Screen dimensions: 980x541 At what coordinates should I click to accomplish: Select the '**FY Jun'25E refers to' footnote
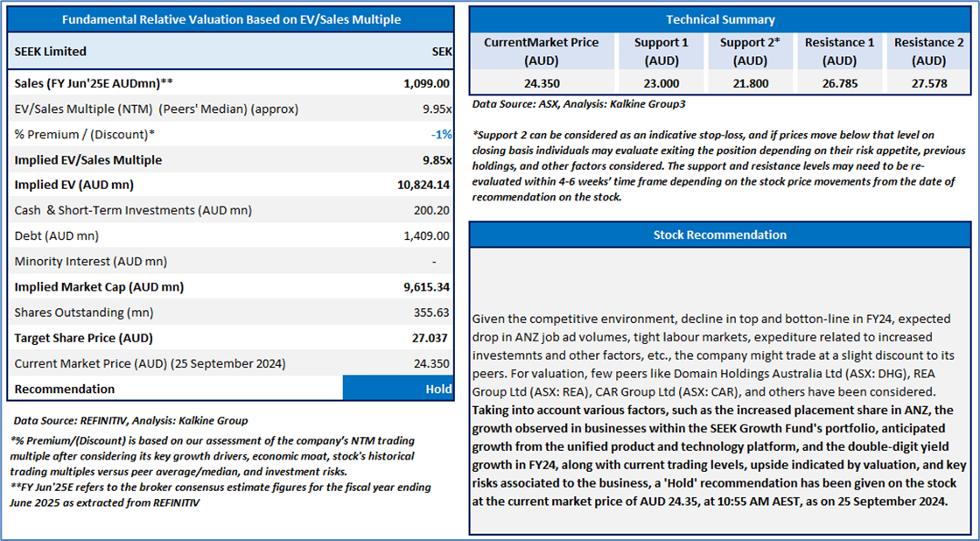[220, 494]
